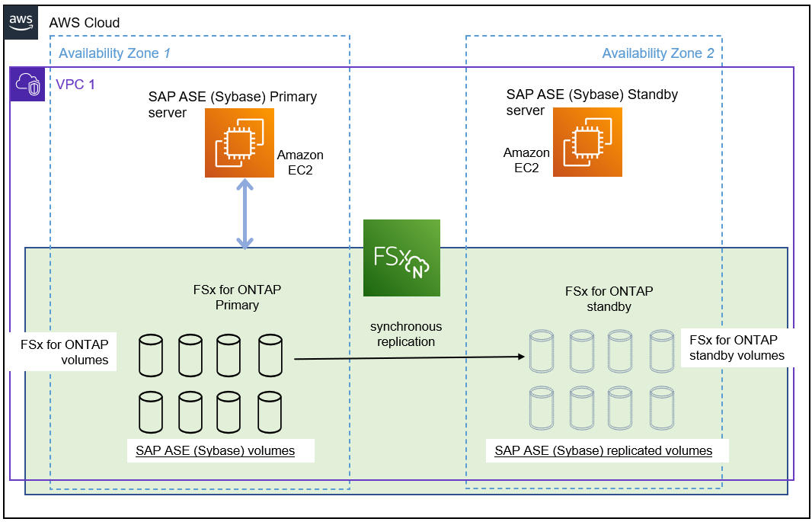Click the VPC 1 label
Screen dimensions: 812x522
75,85
